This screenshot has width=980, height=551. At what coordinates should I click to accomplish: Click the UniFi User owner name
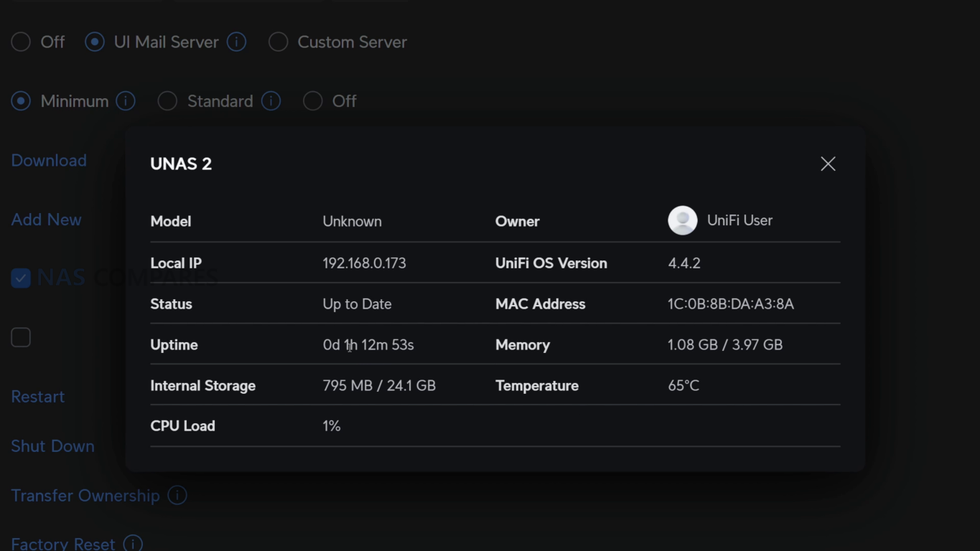(x=739, y=220)
